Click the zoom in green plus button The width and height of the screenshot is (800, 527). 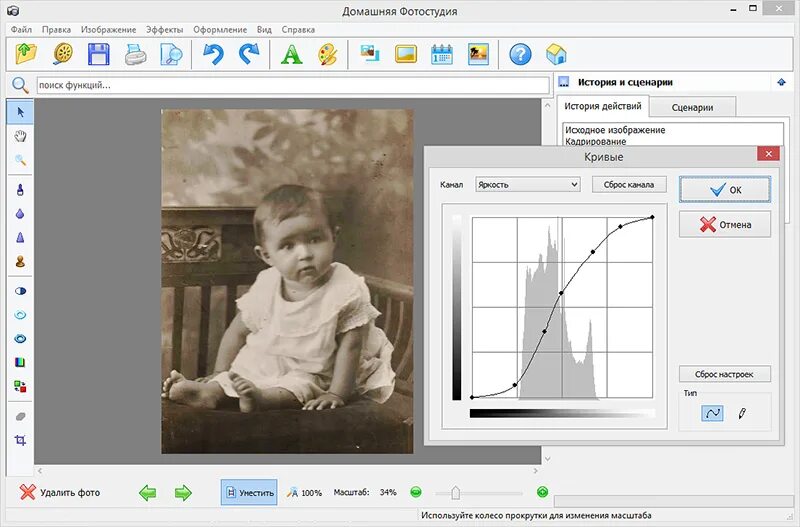coord(542,492)
